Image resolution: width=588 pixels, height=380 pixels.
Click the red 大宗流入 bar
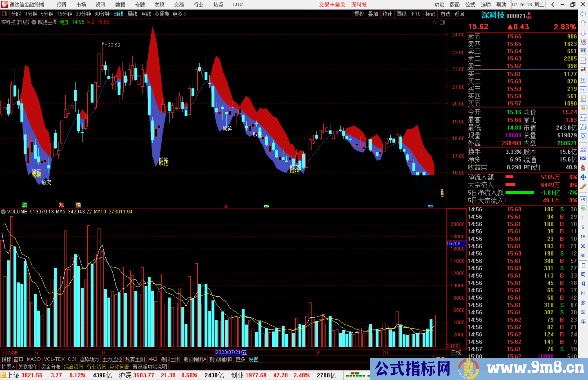(510, 185)
